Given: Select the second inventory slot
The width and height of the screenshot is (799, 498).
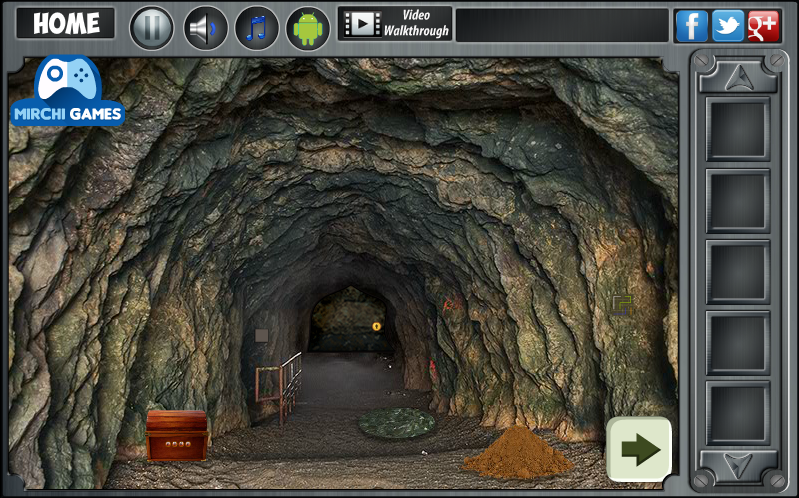Looking at the screenshot, I should coord(737,200).
